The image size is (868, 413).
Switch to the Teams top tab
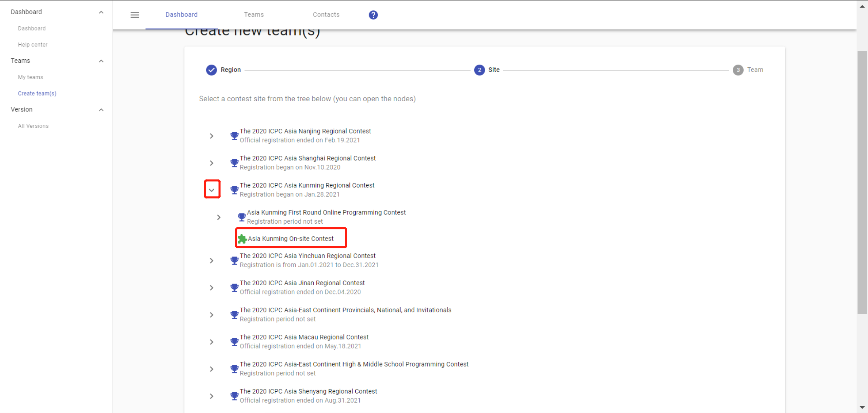254,15
